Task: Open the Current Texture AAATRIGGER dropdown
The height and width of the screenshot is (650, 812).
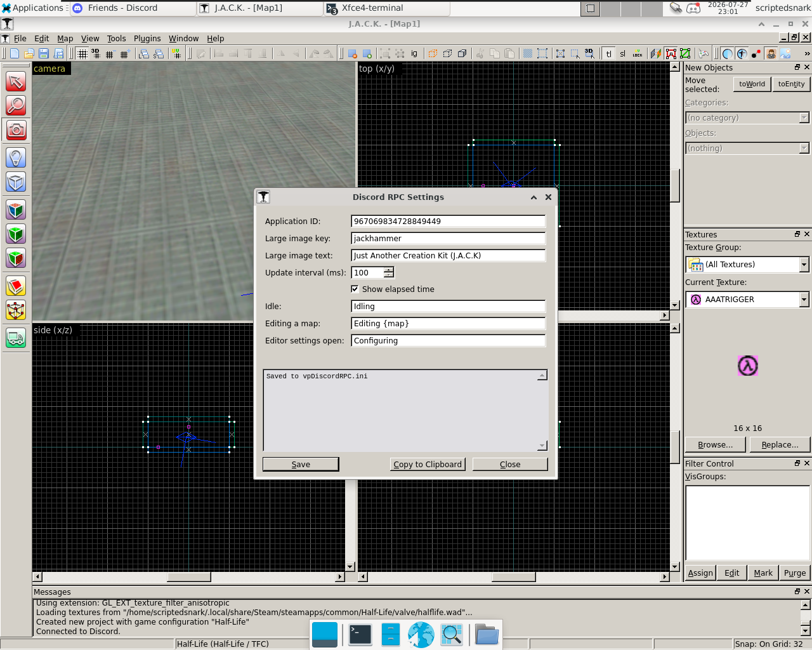Action: click(747, 299)
